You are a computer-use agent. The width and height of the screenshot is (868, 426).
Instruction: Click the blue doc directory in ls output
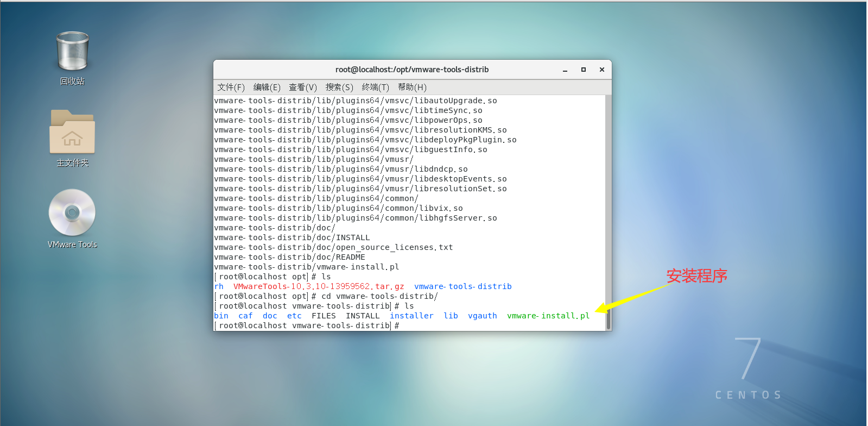tap(270, 316)
